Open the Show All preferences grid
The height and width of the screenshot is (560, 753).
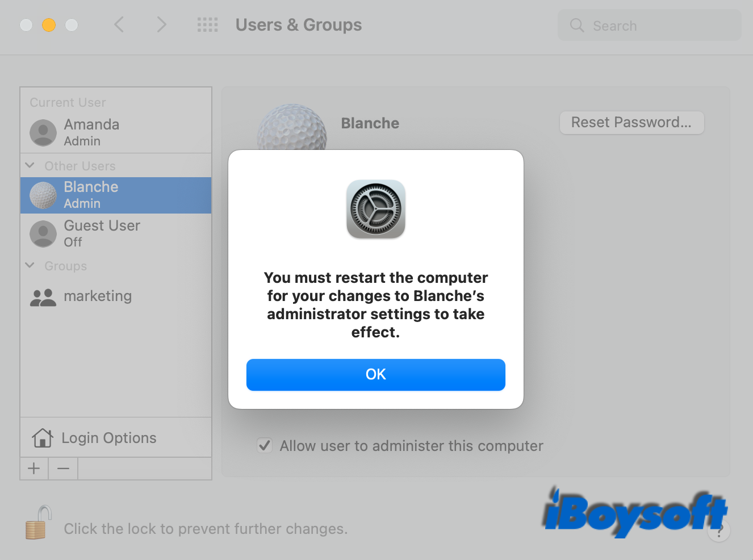coord(207,24)
